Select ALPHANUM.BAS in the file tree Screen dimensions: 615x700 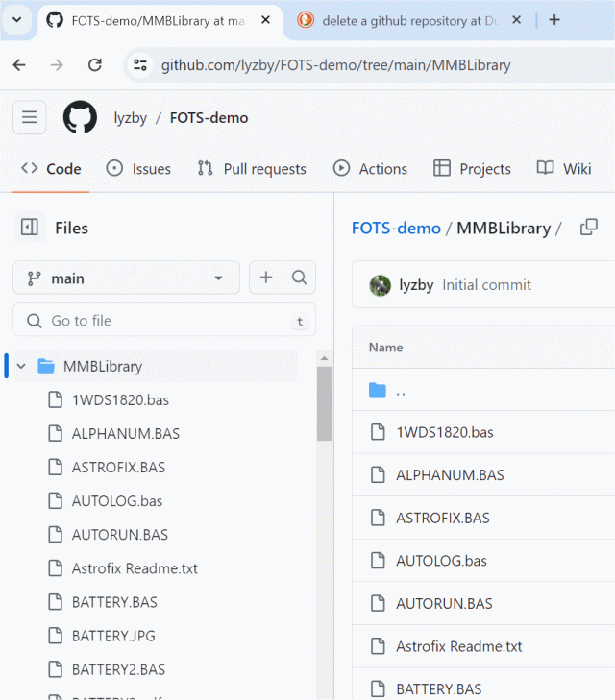[x=125, y=433]
